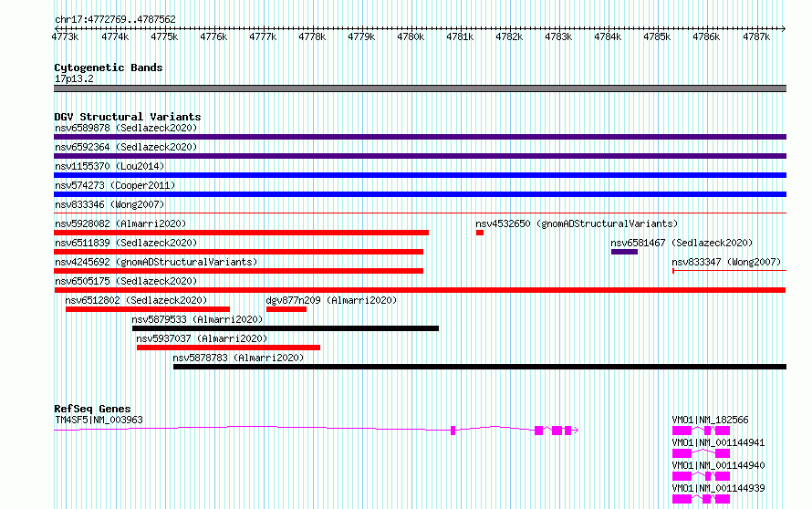Click the DGV Structural Variants track heading
This screenshot has height=509, width=812.
[128, 117]
